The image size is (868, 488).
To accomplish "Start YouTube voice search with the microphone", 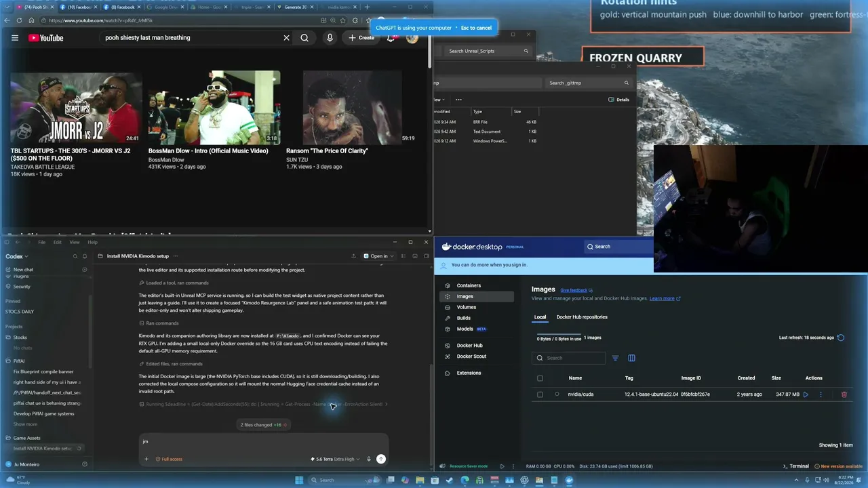I will coord(330,38).
